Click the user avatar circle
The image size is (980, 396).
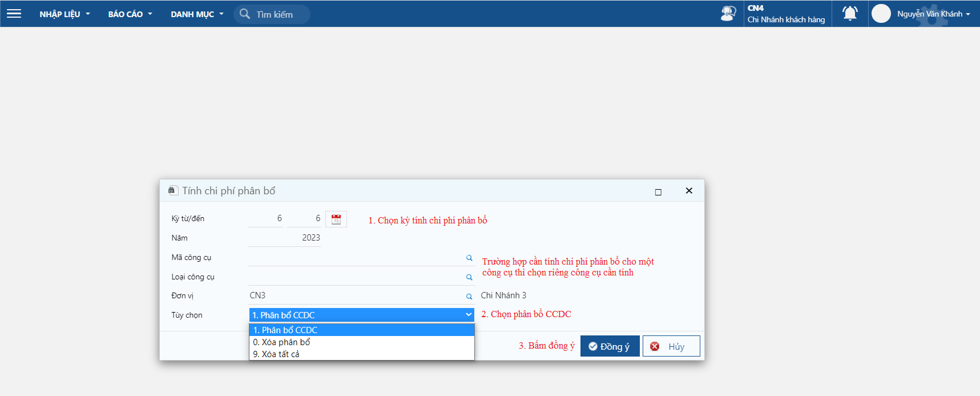pos(881,13)
